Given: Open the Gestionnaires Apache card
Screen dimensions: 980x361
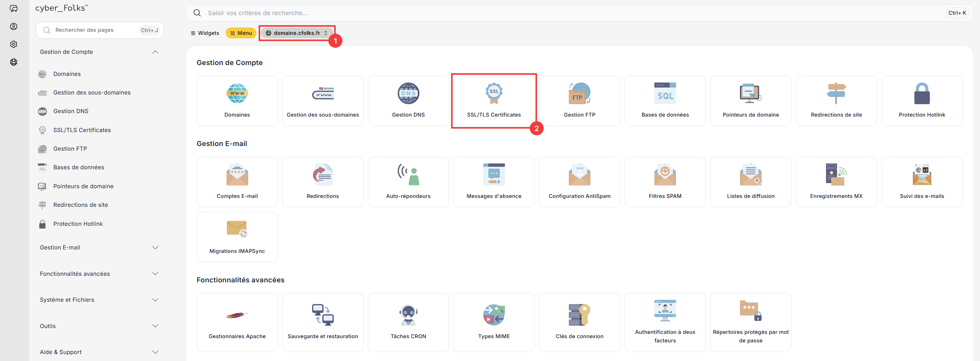Looking at the screenshot, I should (x=237, y=322).
